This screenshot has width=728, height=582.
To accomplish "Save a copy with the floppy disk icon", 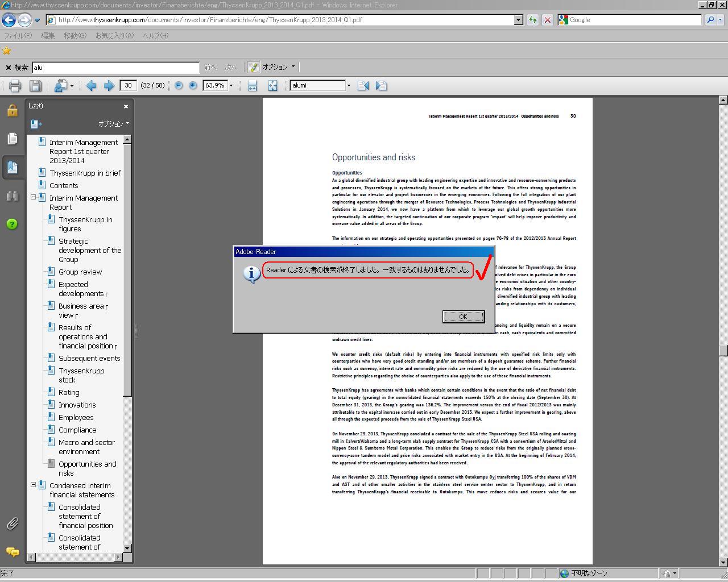I will click(35, 86).
